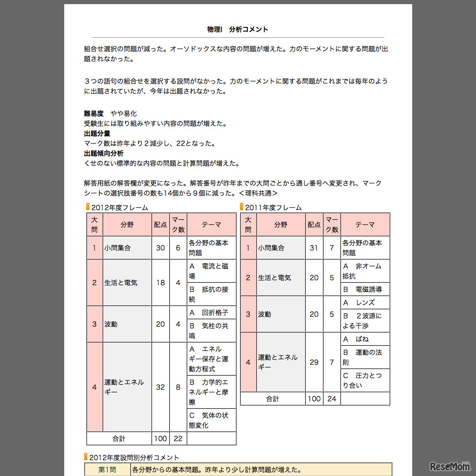
Task: Select the 物理I 分析コメント page title
Action: [237, 29]
